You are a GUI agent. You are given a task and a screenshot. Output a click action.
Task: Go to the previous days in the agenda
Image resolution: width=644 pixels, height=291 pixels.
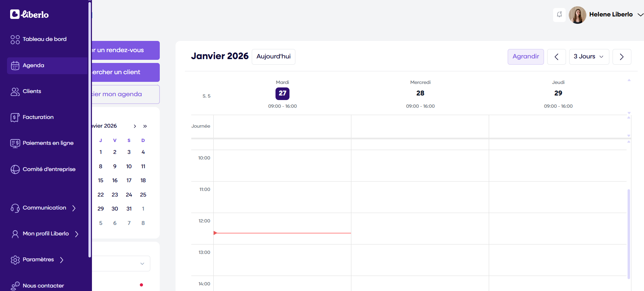pos(556,57)
